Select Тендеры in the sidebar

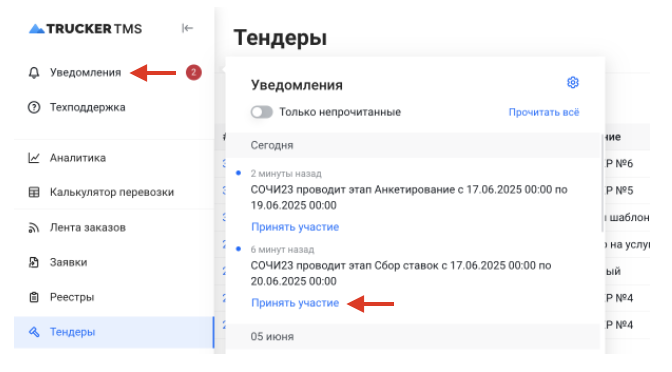coord(114,332)
